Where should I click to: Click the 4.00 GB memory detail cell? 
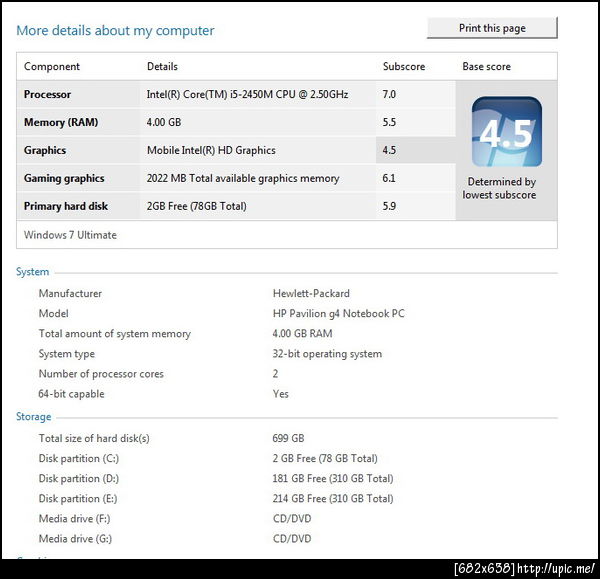pyautogui.click(x=164, y=122)
